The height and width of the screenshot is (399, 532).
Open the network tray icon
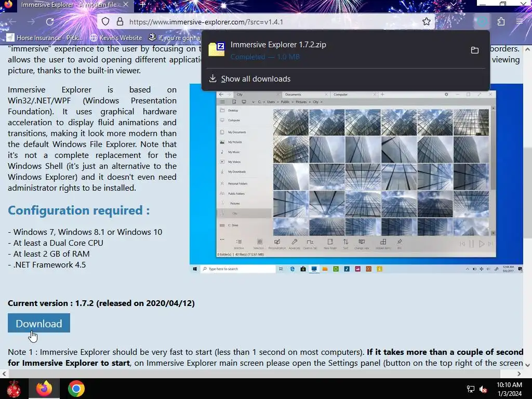tap(471, 389)
